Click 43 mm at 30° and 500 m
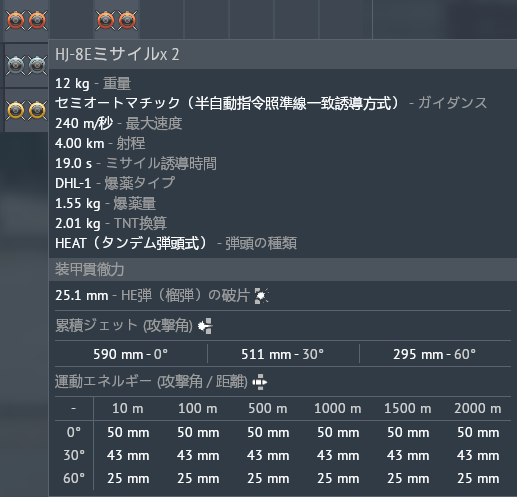The height and width of the screenshot is (497, 517). point(268,456)
